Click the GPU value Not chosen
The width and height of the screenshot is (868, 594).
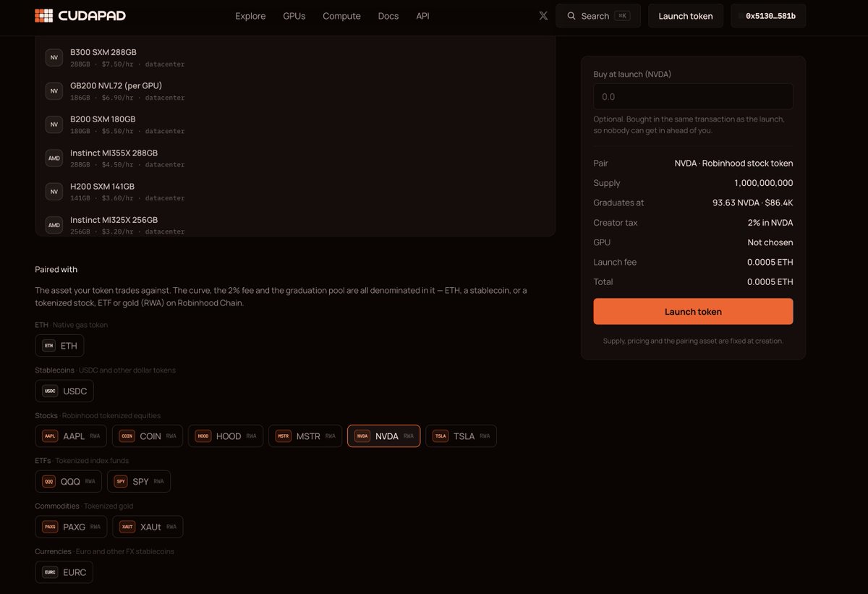770,242
